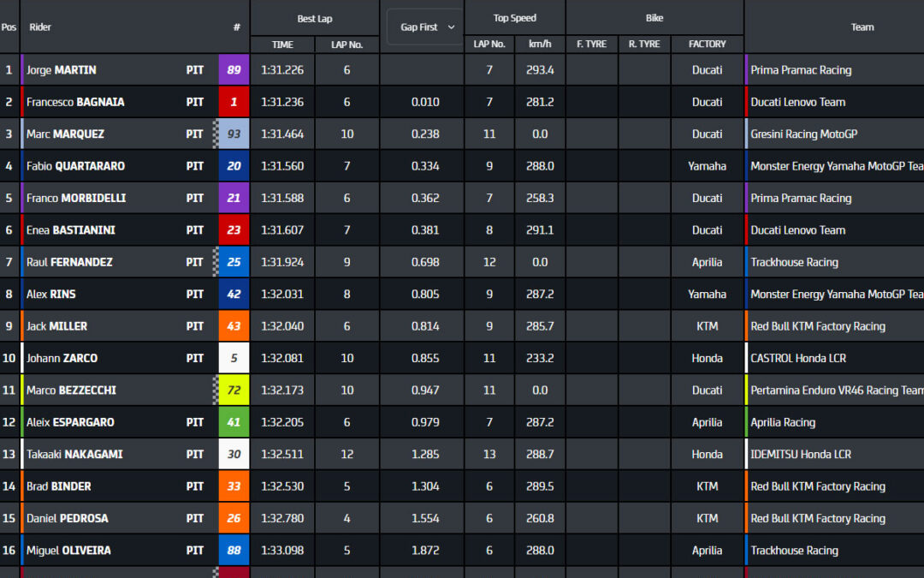Toggle sorting on the TIME column header
Viewport: 924px width, 578px height.
point(282,44)
